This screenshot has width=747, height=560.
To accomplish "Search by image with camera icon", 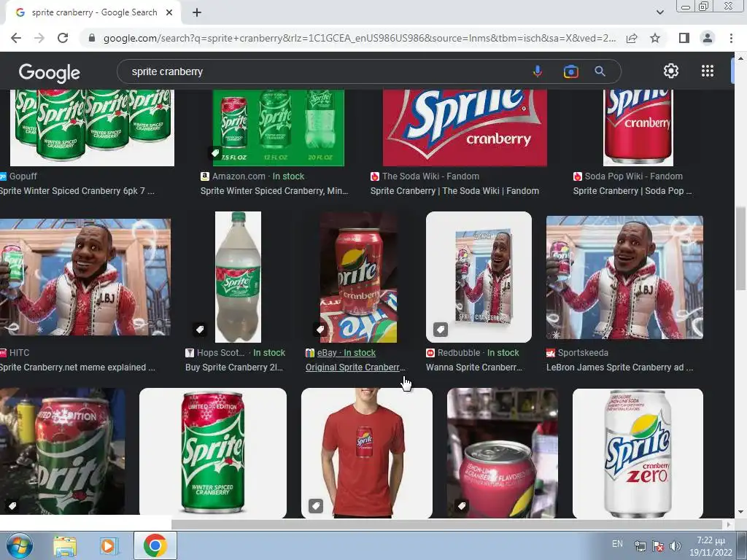I will 570,71.
